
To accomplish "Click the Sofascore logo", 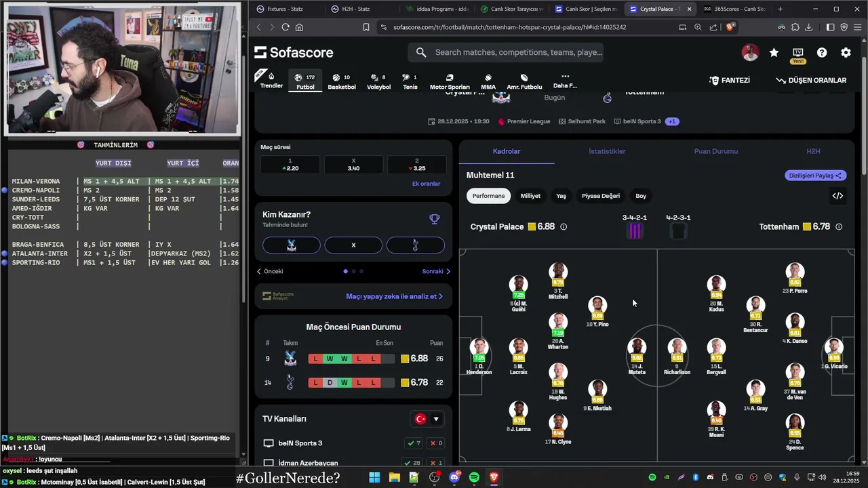I will pos(294,52).
